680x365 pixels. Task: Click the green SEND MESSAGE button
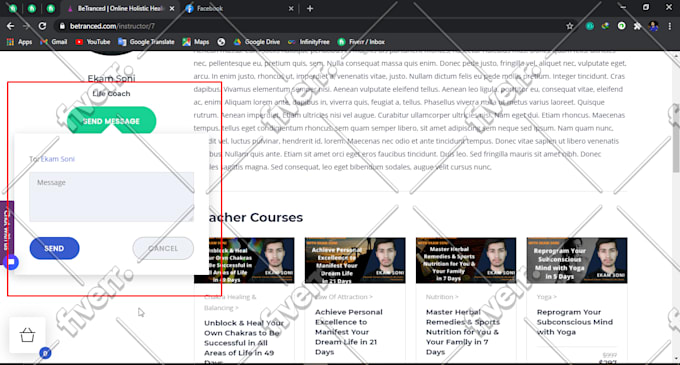(111, 121)
